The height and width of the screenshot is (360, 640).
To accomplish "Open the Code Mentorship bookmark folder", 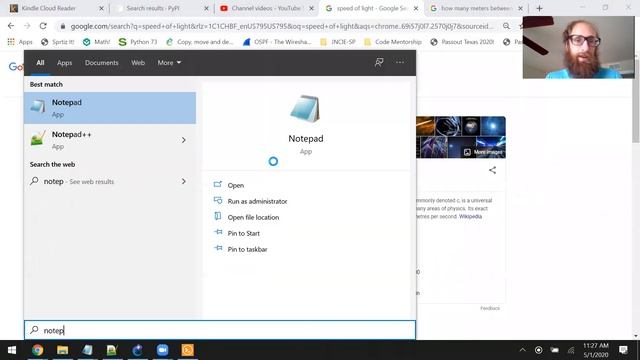I will click(x=393, y=42).
